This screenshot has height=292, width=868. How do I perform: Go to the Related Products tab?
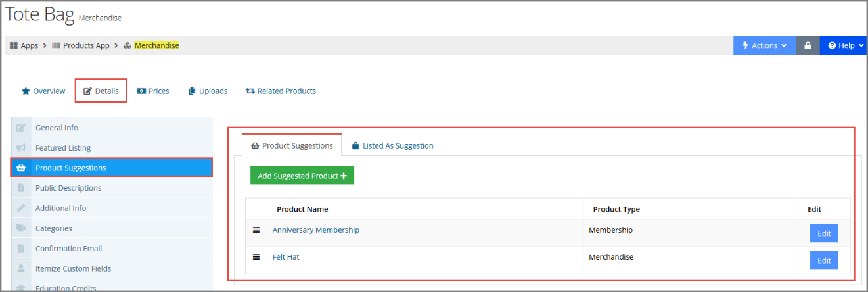(281, 91)
